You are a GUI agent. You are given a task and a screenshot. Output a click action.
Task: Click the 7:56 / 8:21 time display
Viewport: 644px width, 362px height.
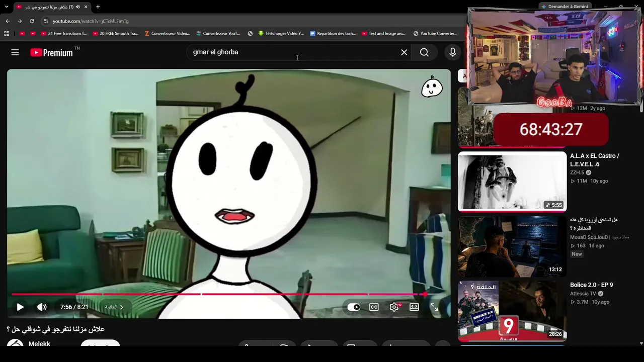pos(74,307)
